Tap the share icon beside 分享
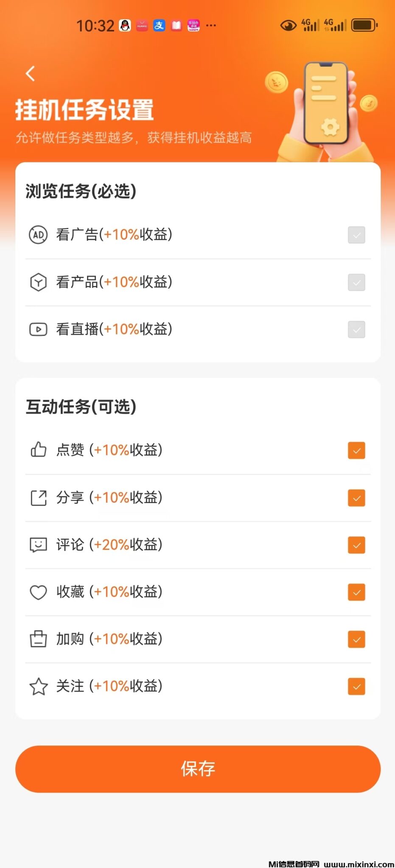The width and height of the screenshot is (395, 868). click(38, 498)
